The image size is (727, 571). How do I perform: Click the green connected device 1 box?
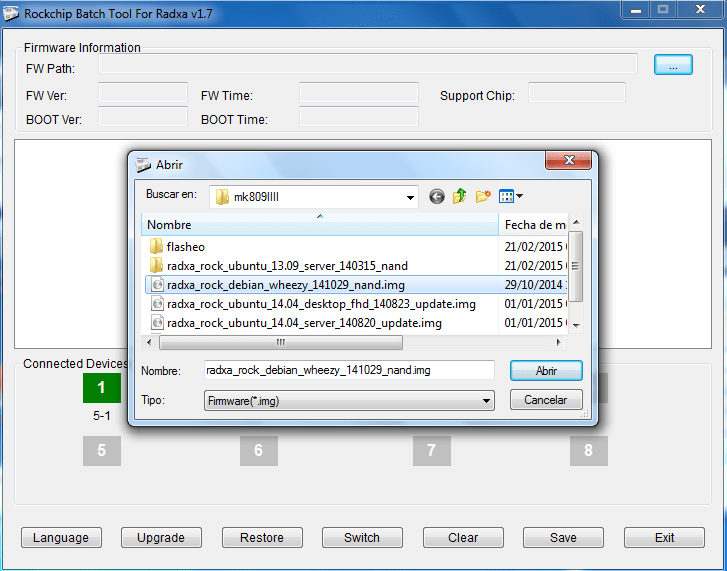(x=102, y=388)
